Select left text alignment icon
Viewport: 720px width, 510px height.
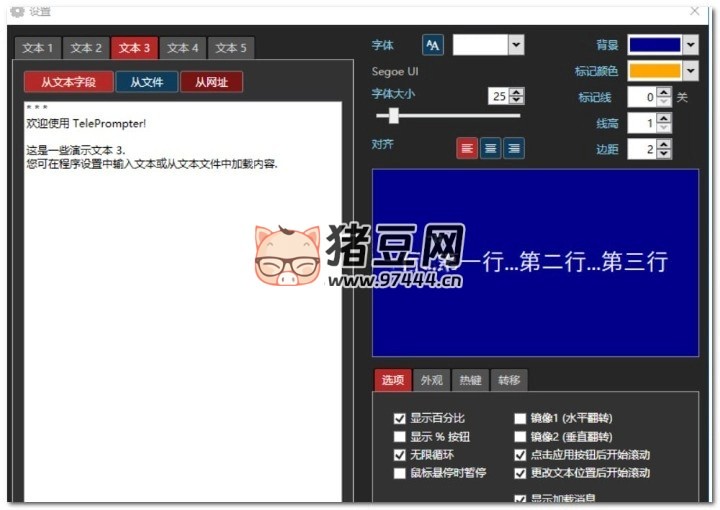point(467,148)
